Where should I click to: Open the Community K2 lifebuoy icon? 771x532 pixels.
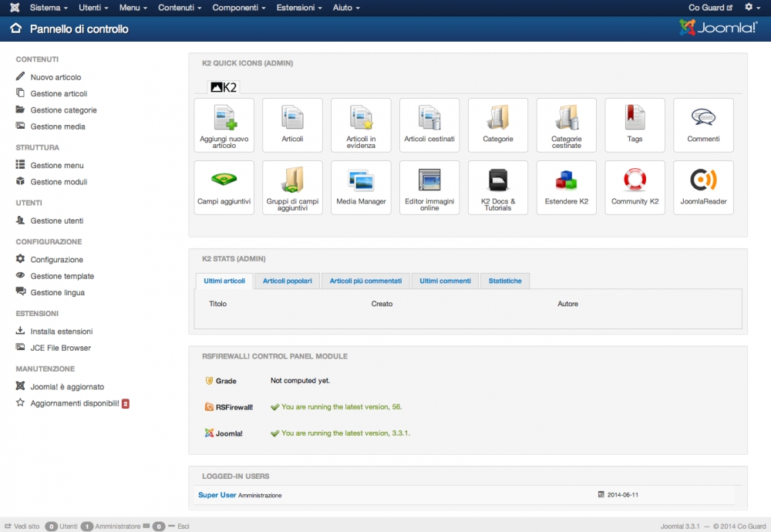635,187
